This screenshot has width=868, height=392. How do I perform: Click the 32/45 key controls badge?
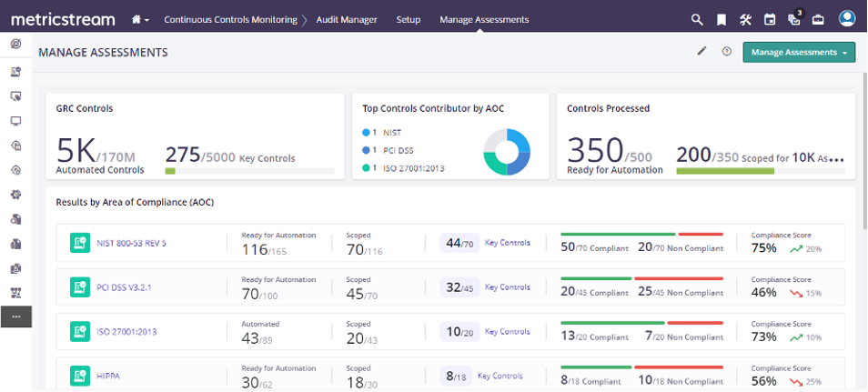tap(459, 287)
